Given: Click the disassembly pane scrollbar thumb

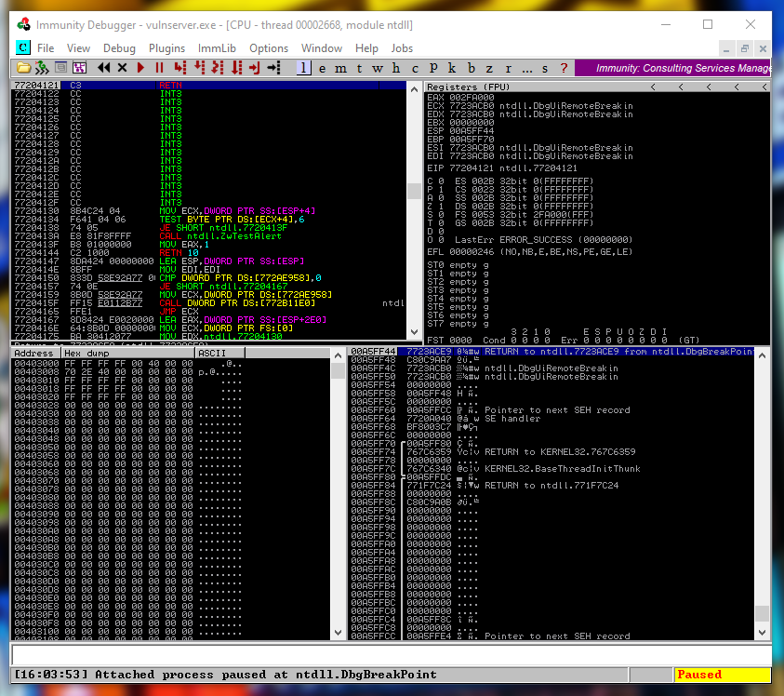Looking at the screenshot, I should pyautogui.click(x=414, y=191).
